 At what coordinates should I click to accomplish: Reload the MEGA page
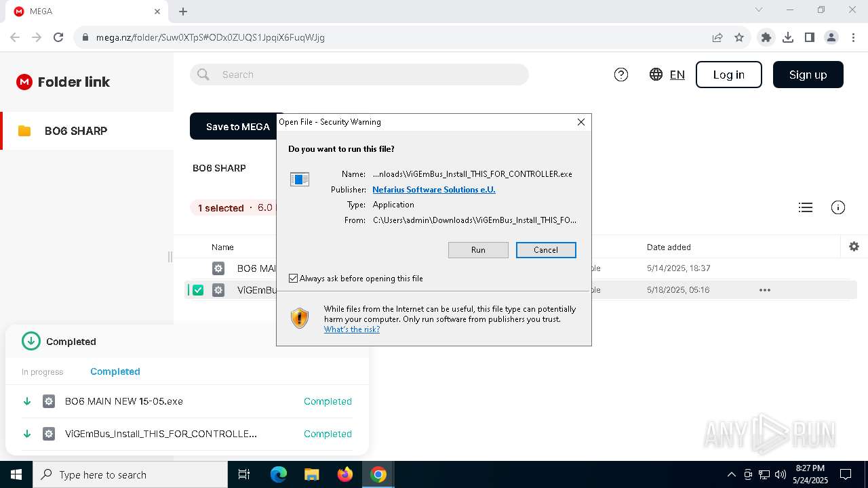(x=58, y=37)
